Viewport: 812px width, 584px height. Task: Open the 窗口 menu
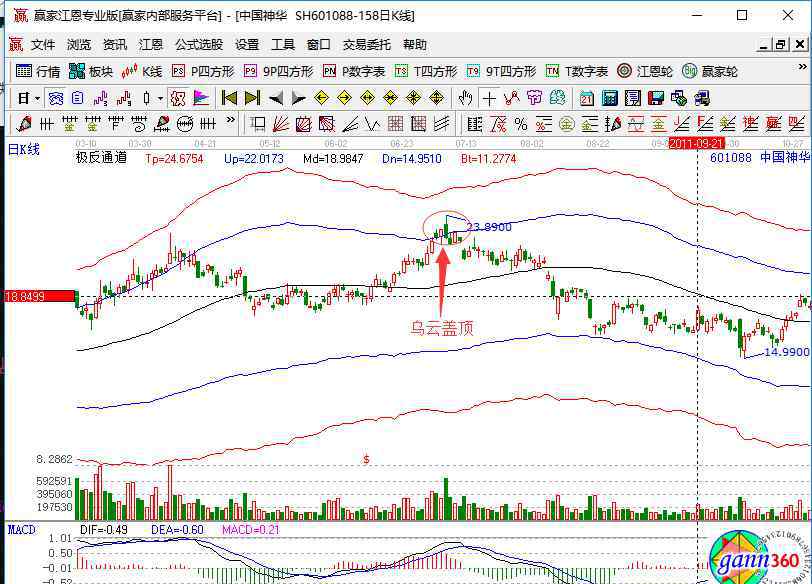[x=318, y=45]
